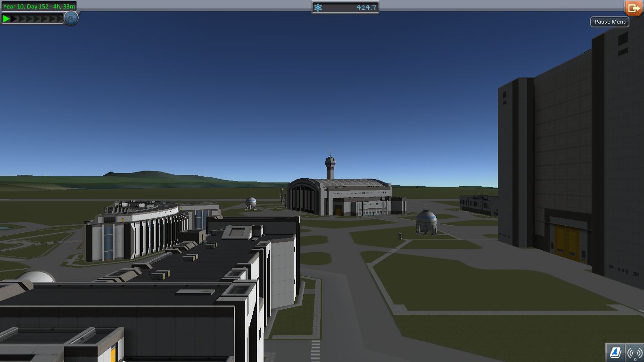This screenshot has height=362, width=644.
Task: Toggle the CommNet signal icon
Action: pos(635,352)
